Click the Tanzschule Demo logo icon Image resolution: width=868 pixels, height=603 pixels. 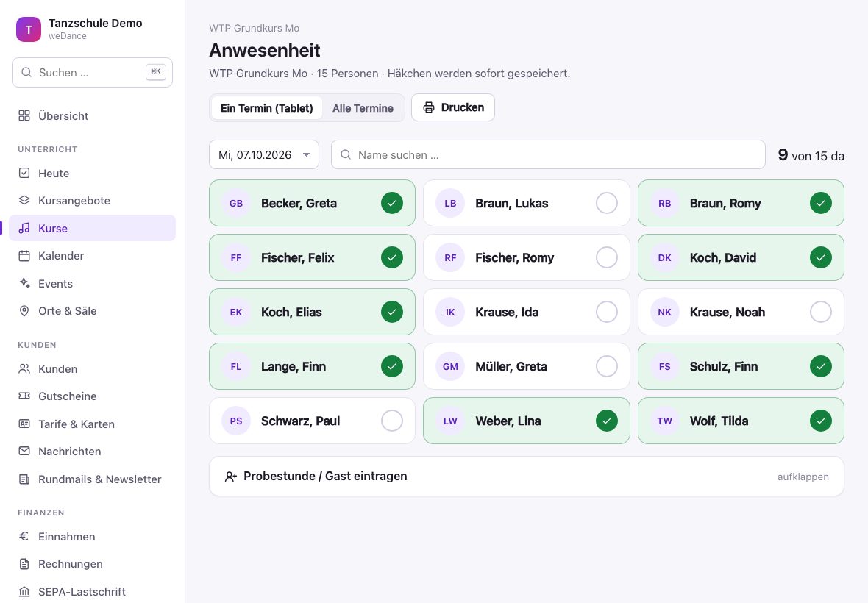28,29
